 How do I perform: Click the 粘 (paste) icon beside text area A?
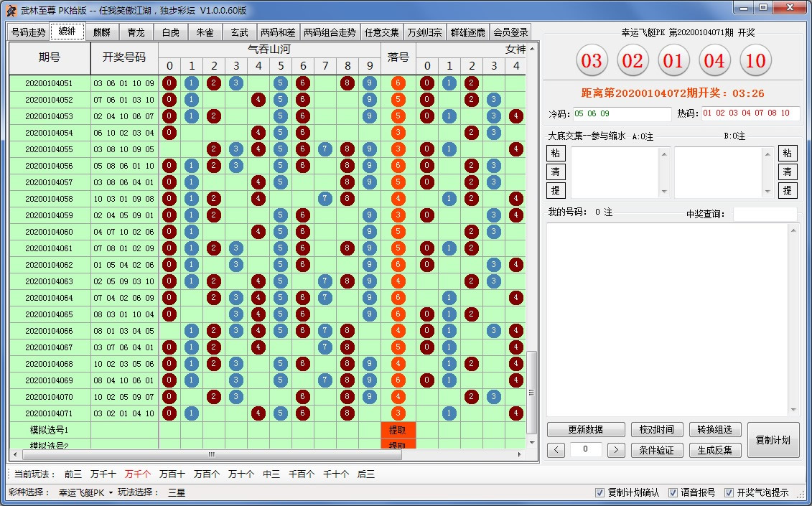coord(556,154)
